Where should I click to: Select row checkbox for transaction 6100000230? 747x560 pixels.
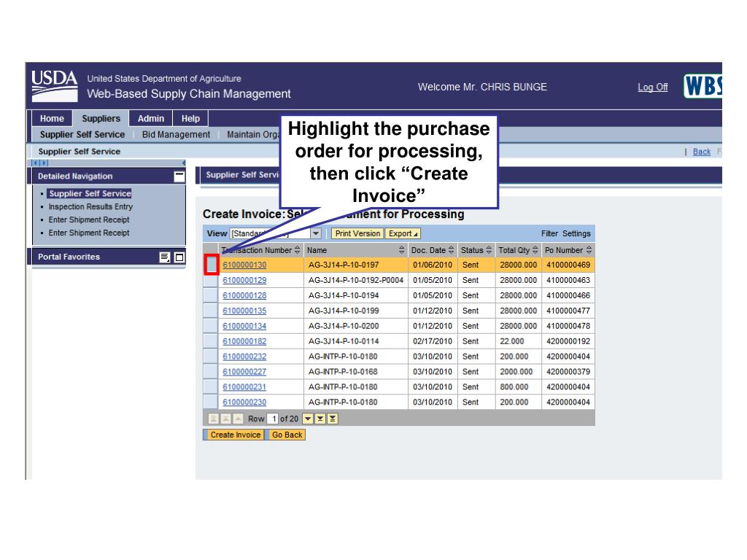tap(211, 402)
